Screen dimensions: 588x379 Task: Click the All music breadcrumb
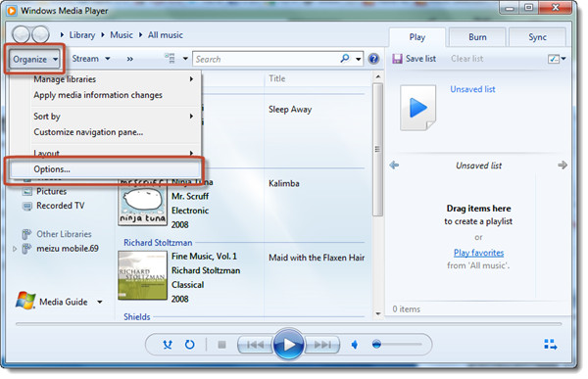pyautogui.click(x=165, y=35)
